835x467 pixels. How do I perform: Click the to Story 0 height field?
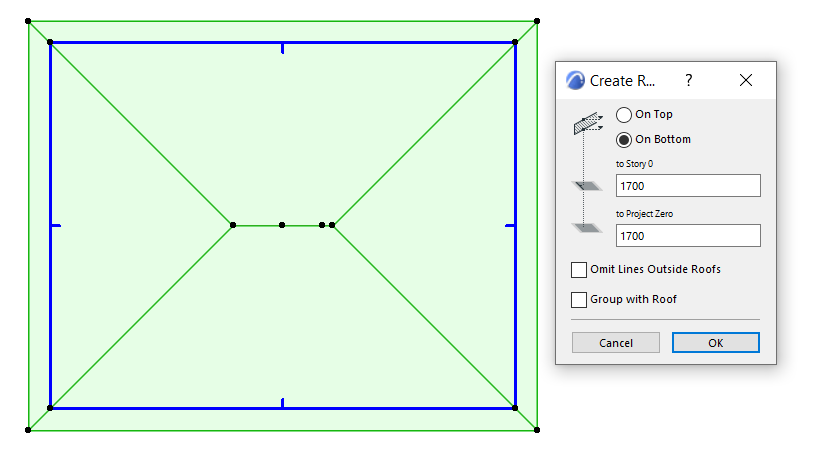[x=688, y=186]
